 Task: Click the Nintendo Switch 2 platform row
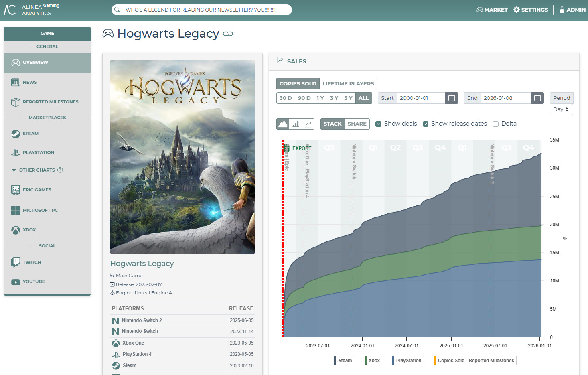point(182,320)
